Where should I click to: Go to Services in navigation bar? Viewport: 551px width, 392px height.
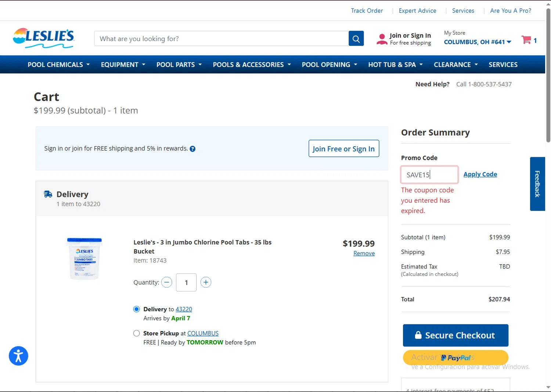click(503, 65)
